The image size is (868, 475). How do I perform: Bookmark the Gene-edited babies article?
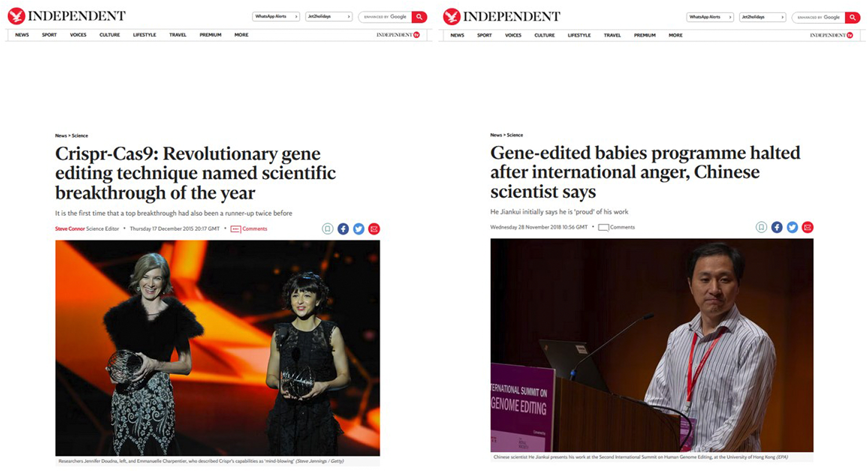coord(762,227)
